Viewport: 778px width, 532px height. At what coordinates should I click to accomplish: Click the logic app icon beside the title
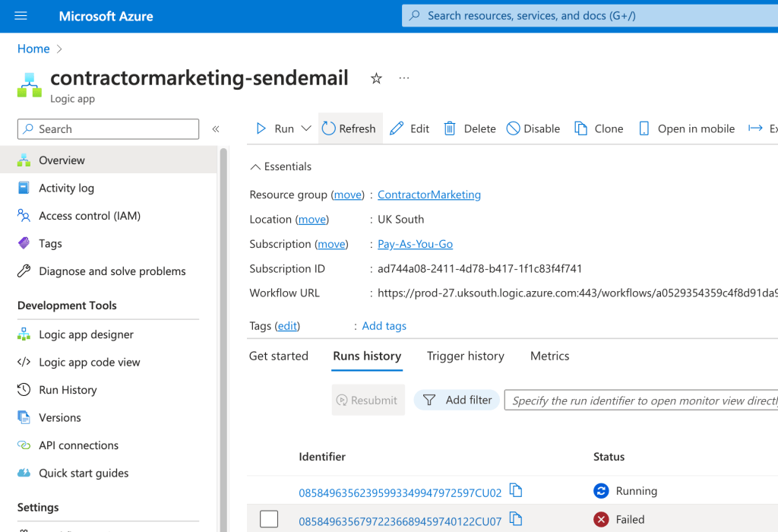tap(30, 85)
